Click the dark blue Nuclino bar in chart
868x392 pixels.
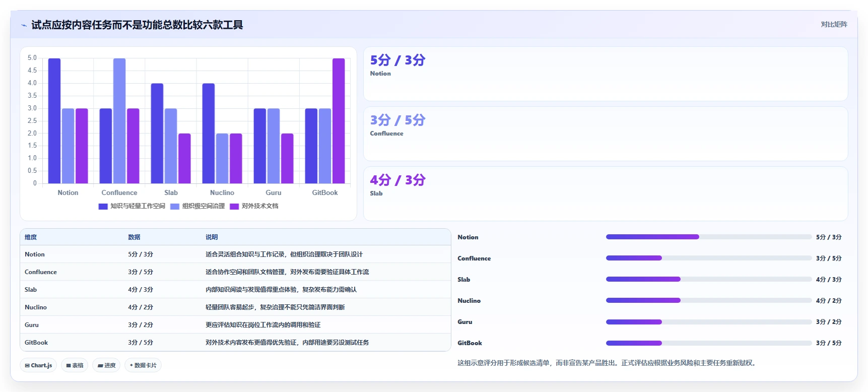tap(209, 134)
